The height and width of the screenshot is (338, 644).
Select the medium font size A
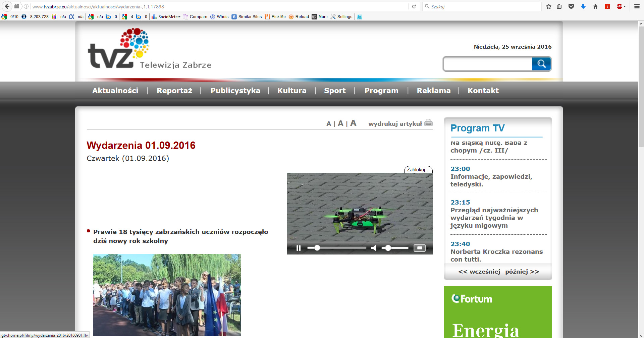[x=340, y=123]
